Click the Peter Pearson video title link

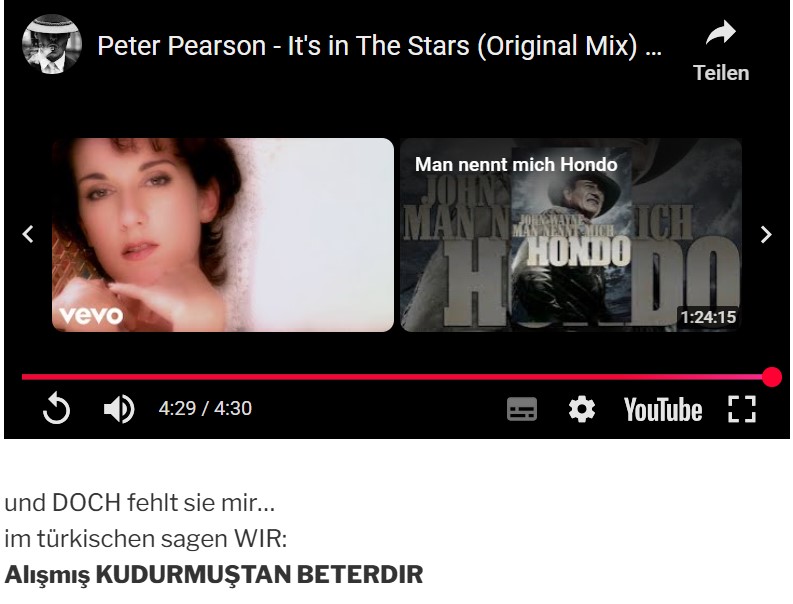379,46
